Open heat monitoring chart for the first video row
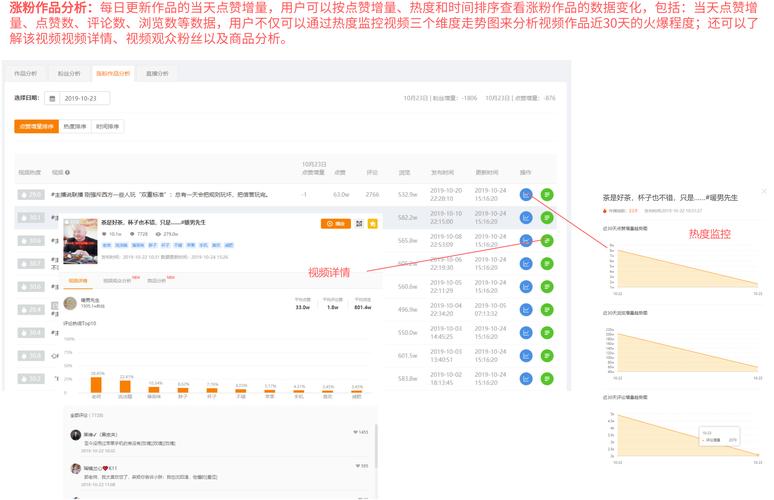Image resolution: width=774 pixels, height=500 pixels. pyautogui.click(x=526, y=194)
